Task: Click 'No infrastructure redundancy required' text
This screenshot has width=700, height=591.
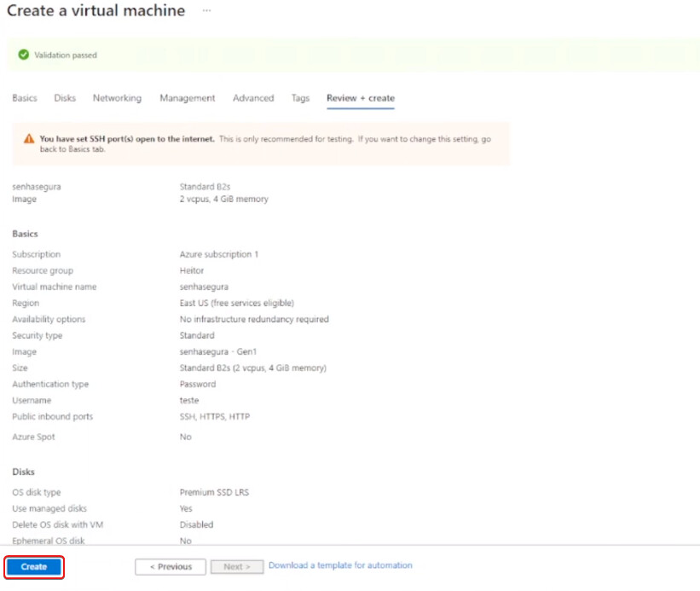Action: click(x=254, y=319)
